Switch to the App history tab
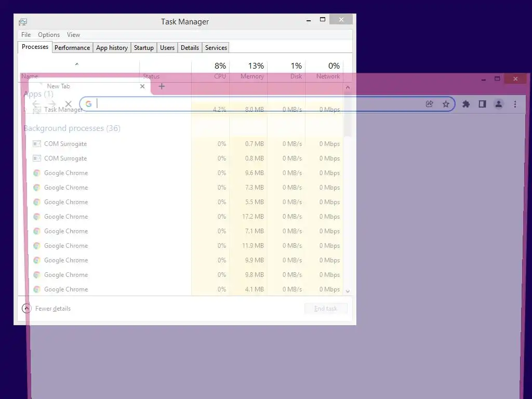This screenshot has height=399, width=532. [112, 47]
